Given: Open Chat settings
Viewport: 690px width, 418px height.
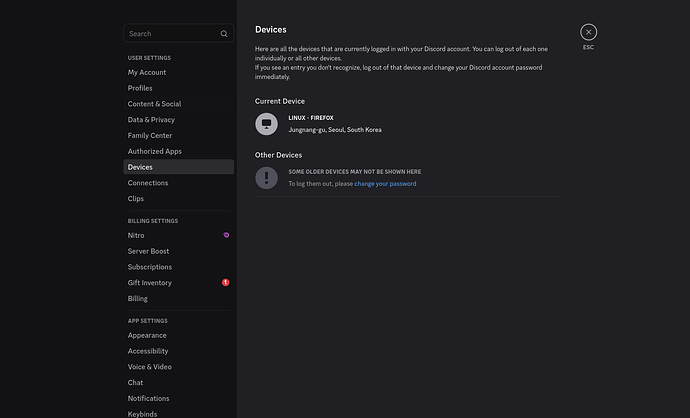Looking at the screenshot, I should [x=178, y=383].
